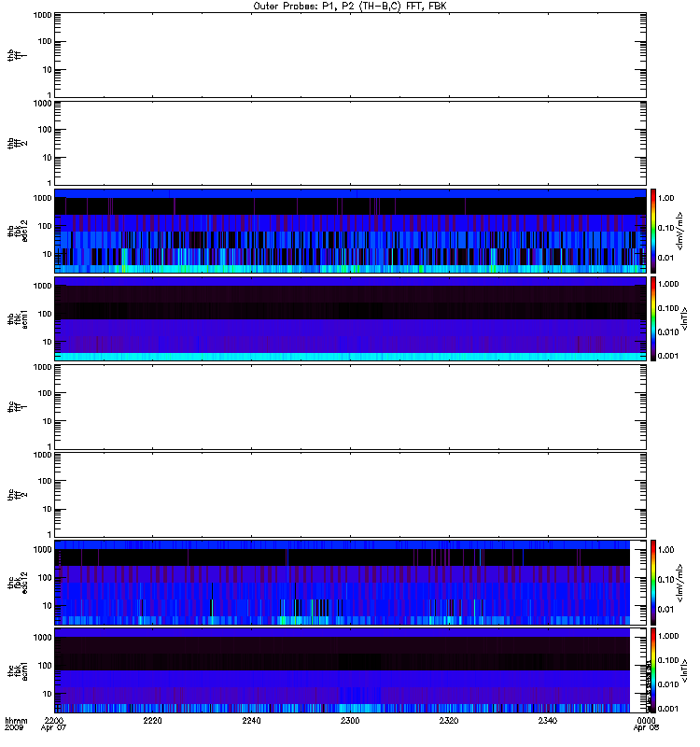Click the 'thb fff 1' y-axis title
Screen dimensions: 700x747
17,55
